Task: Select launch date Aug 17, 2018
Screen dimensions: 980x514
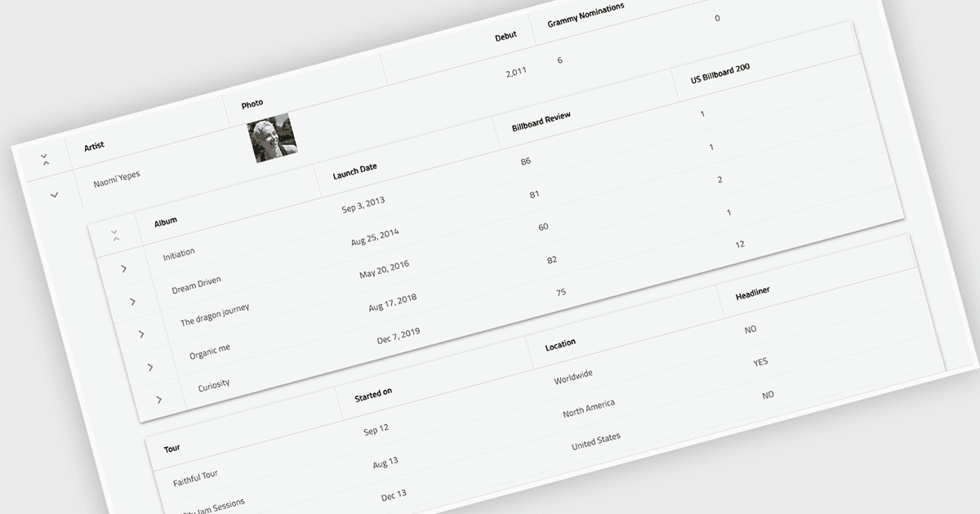Action: (392, 303)
